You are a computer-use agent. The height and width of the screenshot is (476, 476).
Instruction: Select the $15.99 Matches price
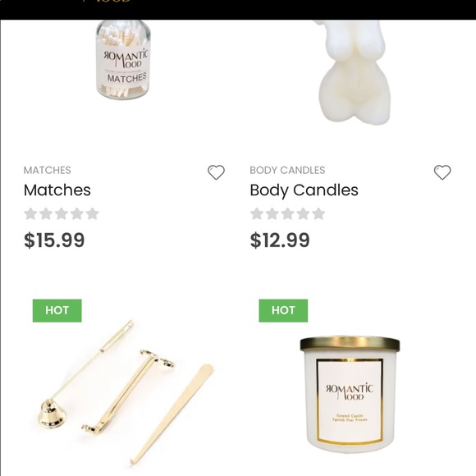pos(54,240)
